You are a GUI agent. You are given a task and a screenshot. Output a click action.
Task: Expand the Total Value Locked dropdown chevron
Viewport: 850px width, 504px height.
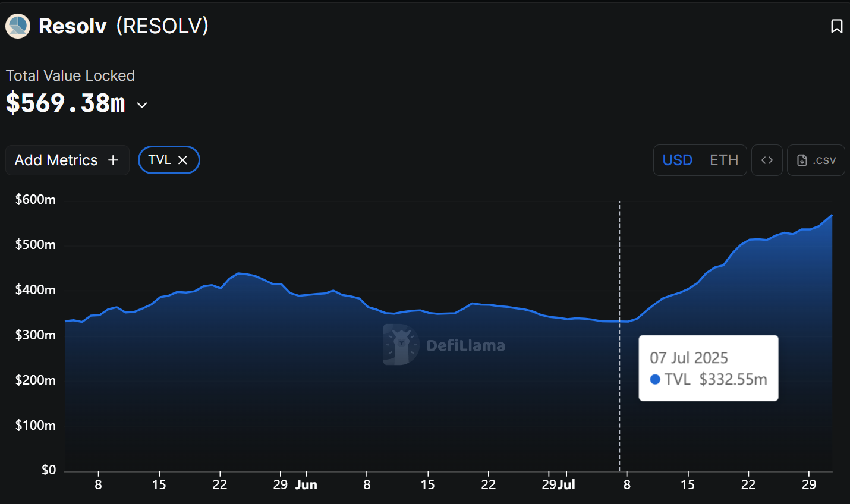tap(142, 105)
